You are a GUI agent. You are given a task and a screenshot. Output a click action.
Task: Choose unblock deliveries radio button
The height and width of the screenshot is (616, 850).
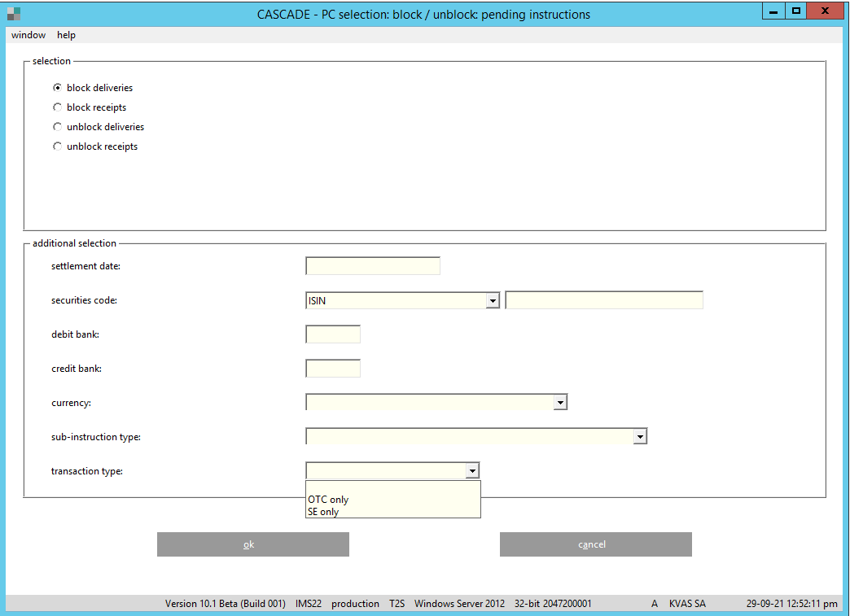point(57,127)
